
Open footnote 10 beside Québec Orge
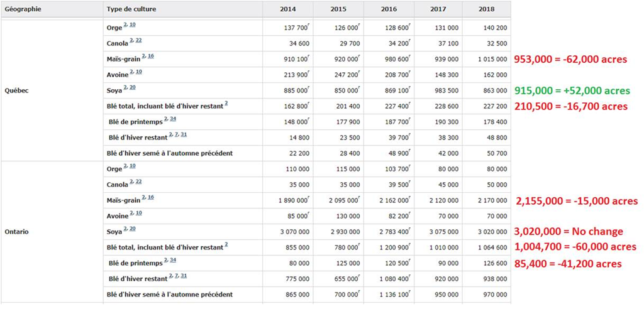tap(133, 24)
